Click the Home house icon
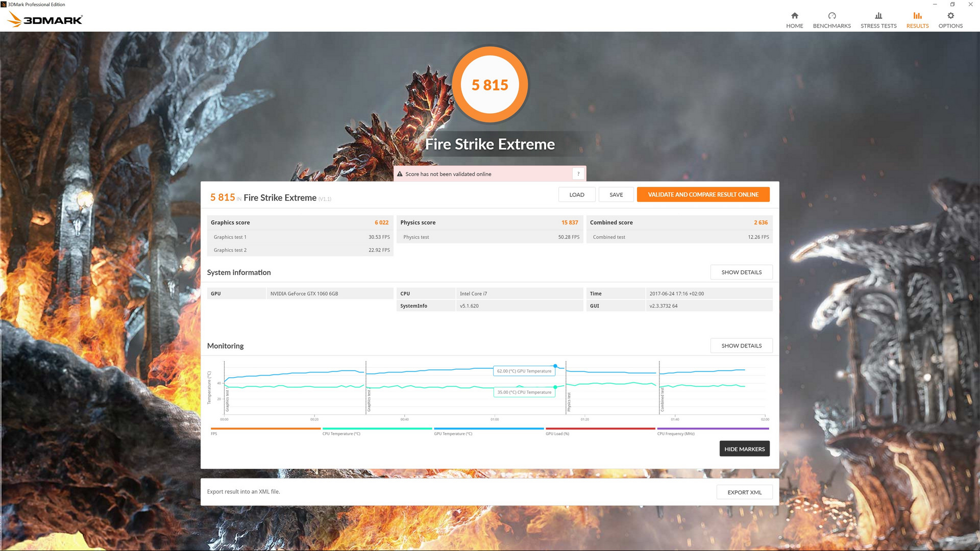This screenshot has width=980, height=551. [x=794, y=16]
